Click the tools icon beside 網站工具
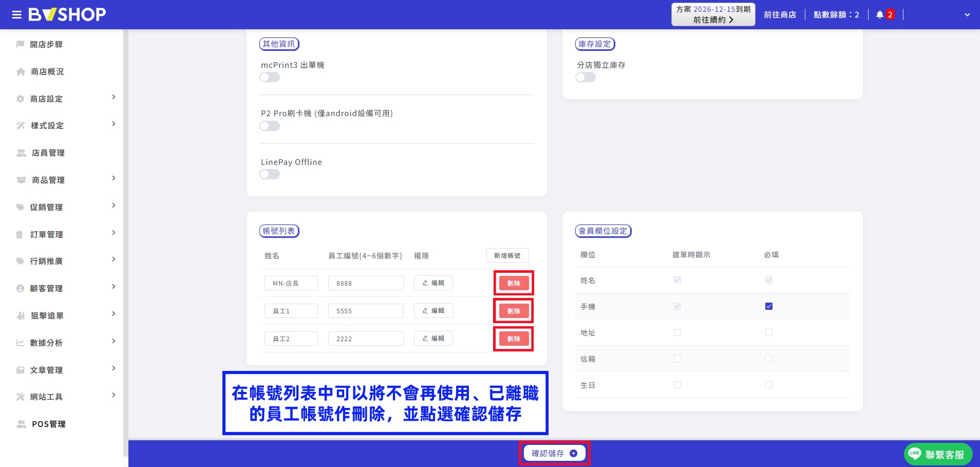 [21, 397]
